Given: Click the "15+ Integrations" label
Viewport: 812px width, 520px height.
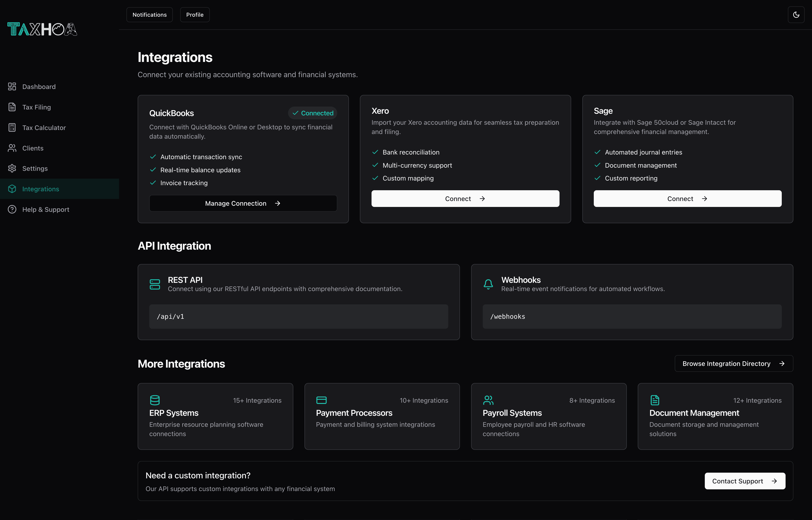Looking at the screenshot, I should point(257,400).
